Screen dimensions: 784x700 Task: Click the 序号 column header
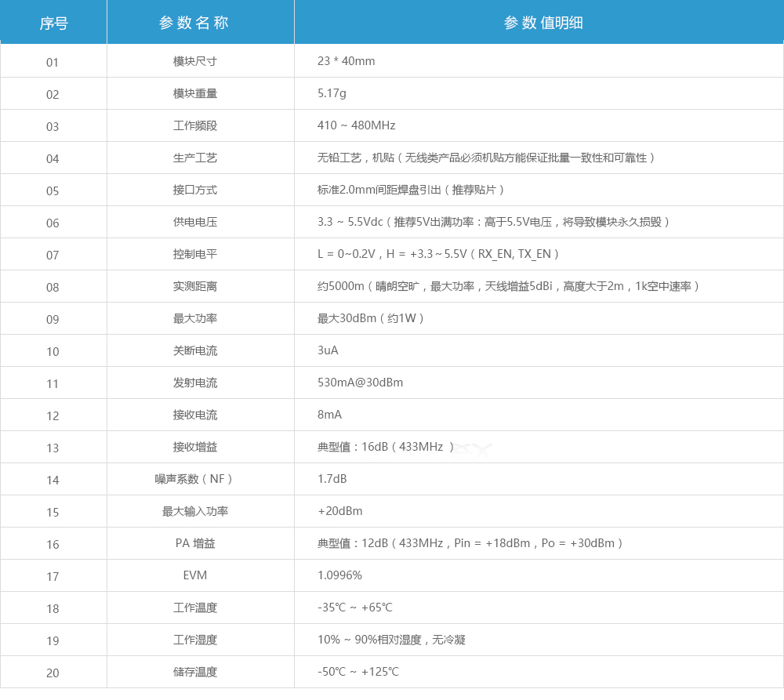(x=53, y=22)
